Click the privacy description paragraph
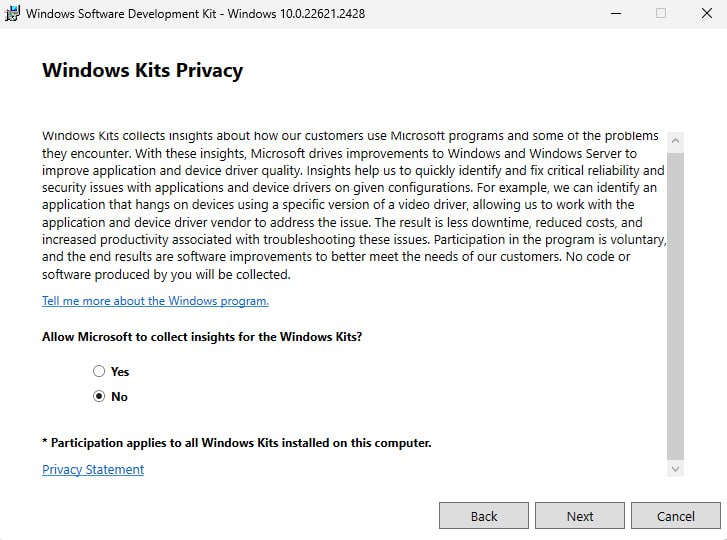This screenshot has width=727, height=540. point(350,205)
